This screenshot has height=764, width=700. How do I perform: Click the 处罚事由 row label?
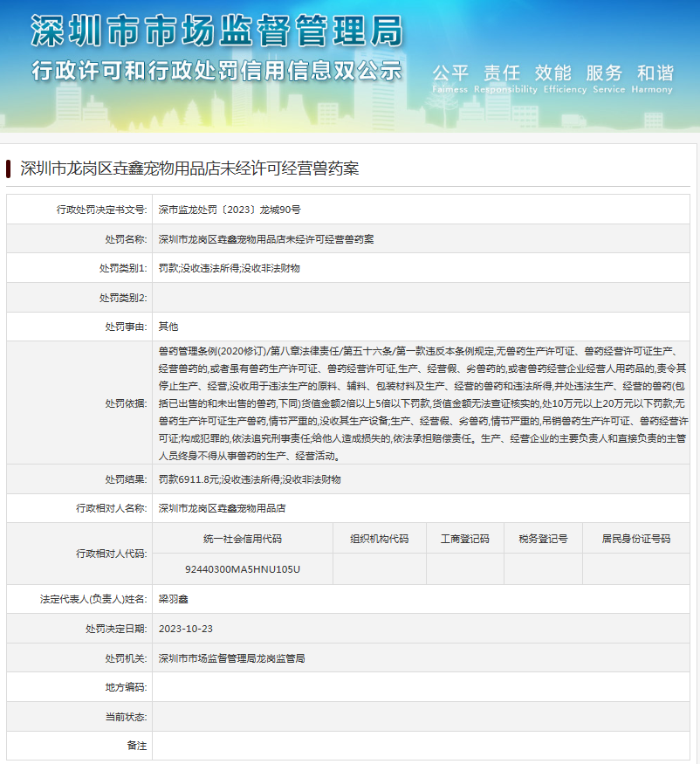click(x=127, y=327)
